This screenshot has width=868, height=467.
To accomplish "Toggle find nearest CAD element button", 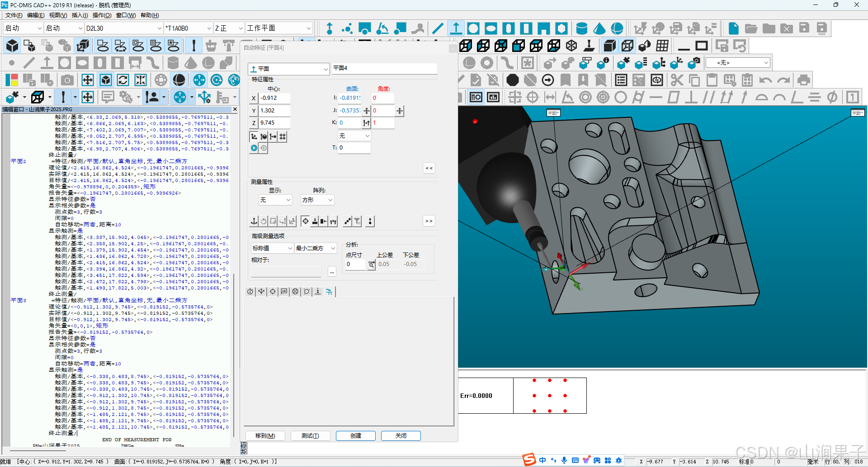I will 263,136.
